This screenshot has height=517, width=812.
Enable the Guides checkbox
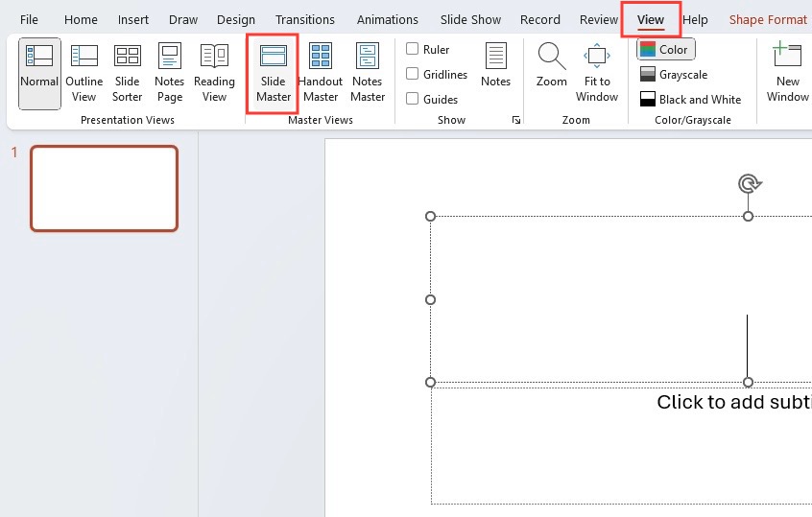point(412,99)
